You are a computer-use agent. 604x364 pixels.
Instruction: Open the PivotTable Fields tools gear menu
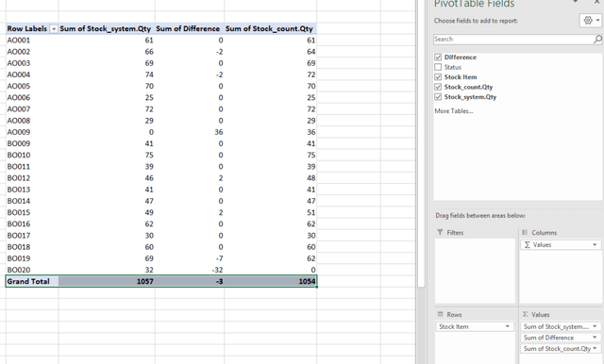pos(590,21)
